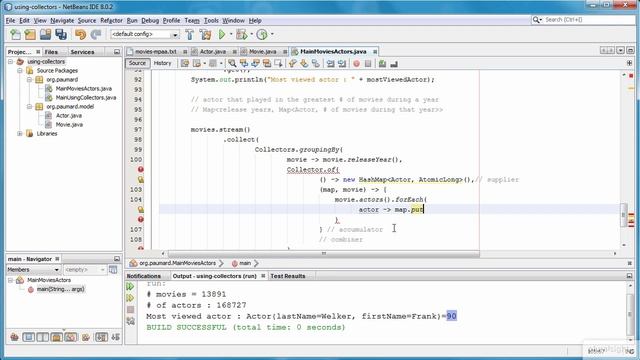Collapse the Source Packages node

[20, 71]
